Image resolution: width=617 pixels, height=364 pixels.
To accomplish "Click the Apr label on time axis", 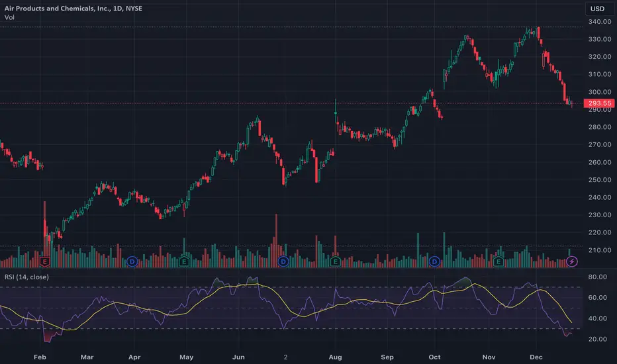I will [134, 357].
